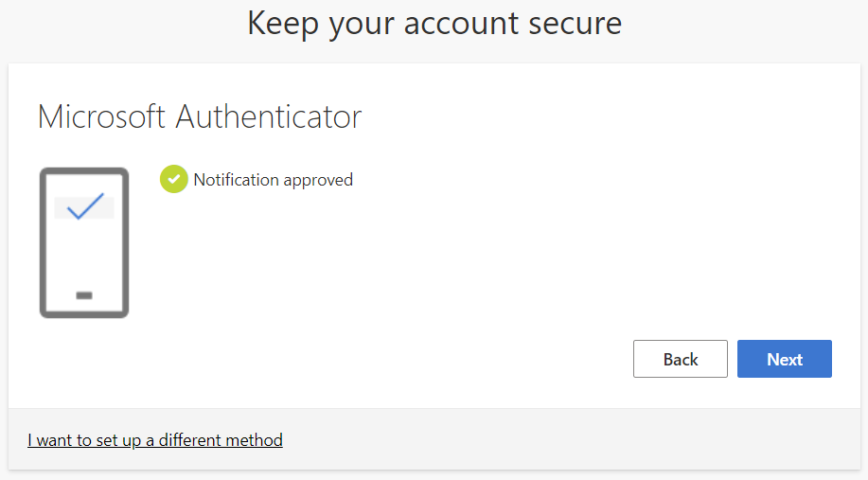The width and height of the screenshot is (868, 480).
Task: Click the 'Microsoft Authenticator' heading
Action: 200,116
